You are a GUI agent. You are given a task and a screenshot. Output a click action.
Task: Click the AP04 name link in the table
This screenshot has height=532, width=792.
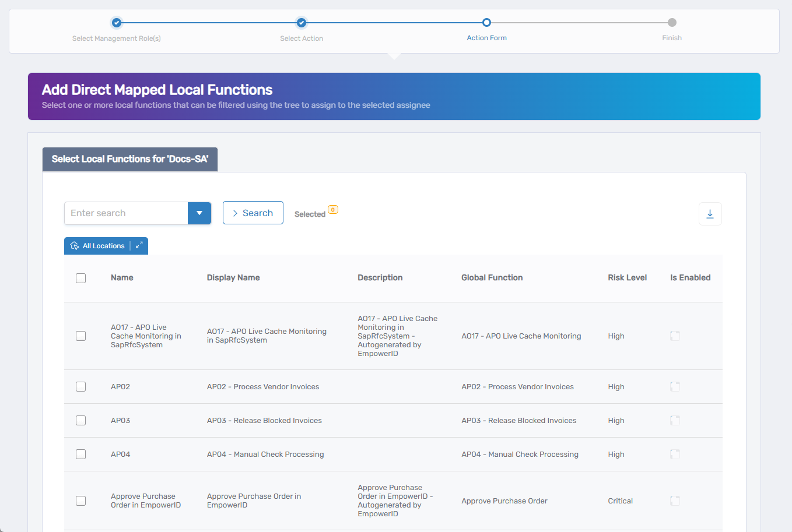pyautogui.click(x=120, y=454)
